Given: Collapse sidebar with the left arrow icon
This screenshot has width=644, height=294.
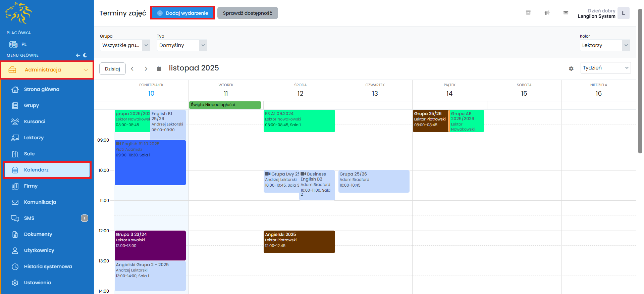Looking at the screenshot, I should click(x=78, y=55).
